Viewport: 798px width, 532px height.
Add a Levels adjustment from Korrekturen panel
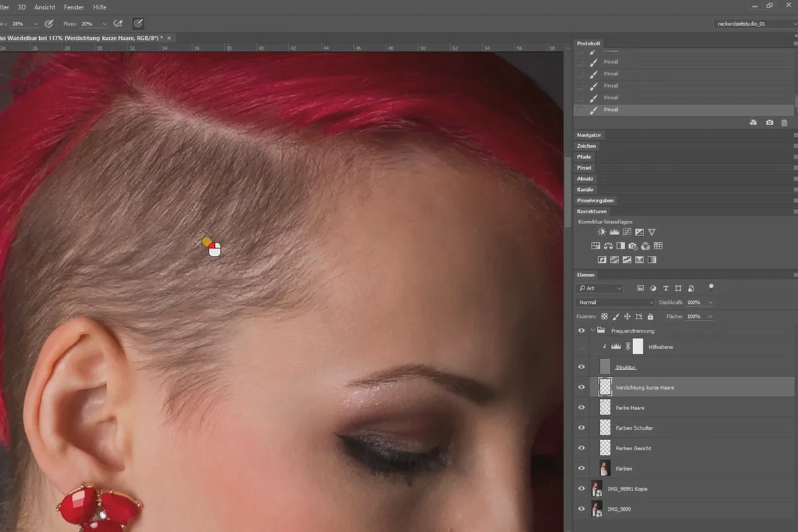[x=614, y=232]
